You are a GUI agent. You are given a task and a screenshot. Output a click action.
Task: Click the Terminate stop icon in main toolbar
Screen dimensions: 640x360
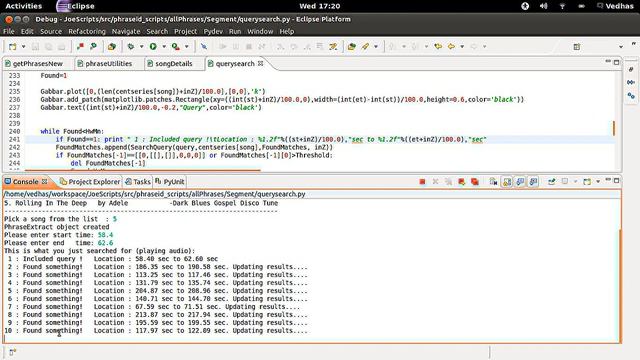249,47
